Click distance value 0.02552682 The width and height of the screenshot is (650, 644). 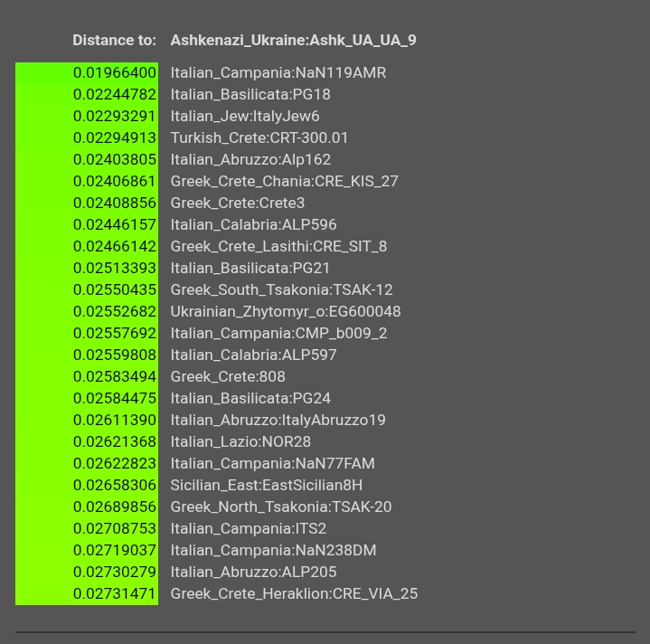[115, 311]
